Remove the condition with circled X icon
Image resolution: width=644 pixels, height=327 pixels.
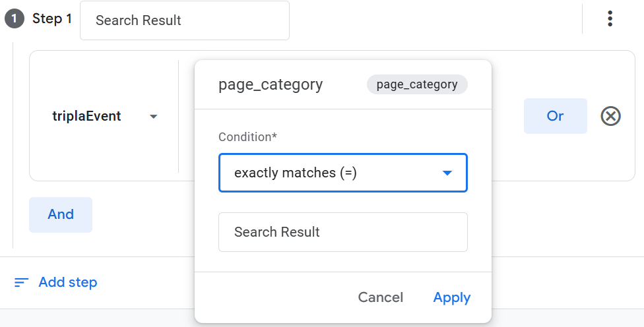coord(610,117)
